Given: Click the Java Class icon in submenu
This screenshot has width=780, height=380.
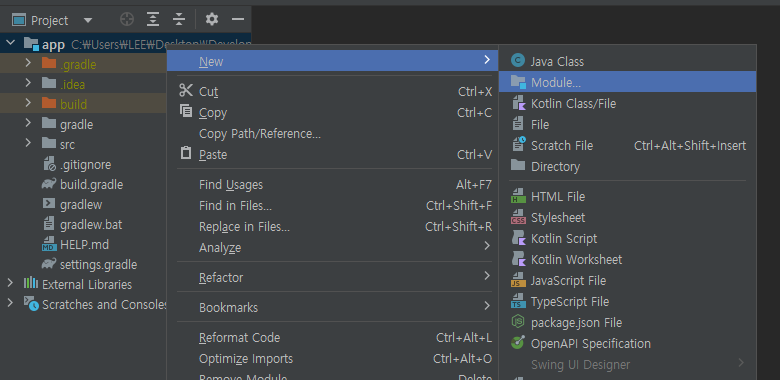Looking at the screenshot, I should point(518,61).
